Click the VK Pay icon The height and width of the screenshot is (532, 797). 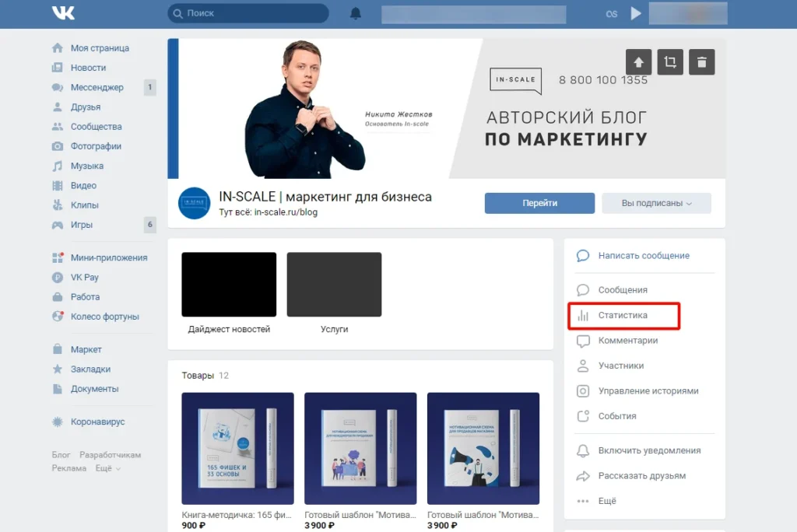[58, 278]
